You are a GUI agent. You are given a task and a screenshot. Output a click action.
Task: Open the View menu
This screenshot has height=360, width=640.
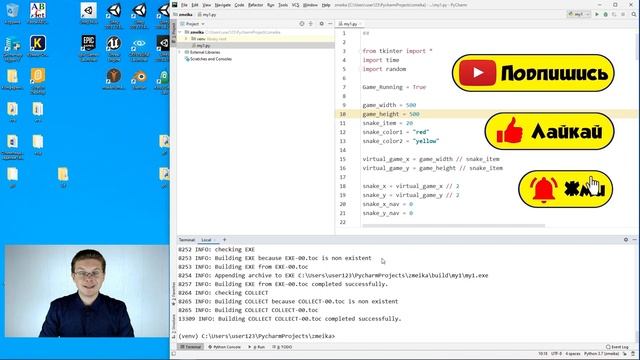point(207,5)
